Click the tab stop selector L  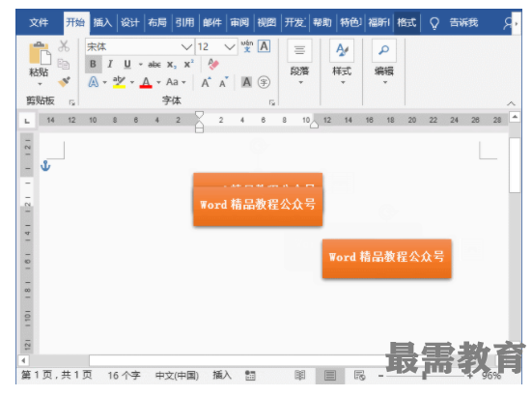coord(27,121)
